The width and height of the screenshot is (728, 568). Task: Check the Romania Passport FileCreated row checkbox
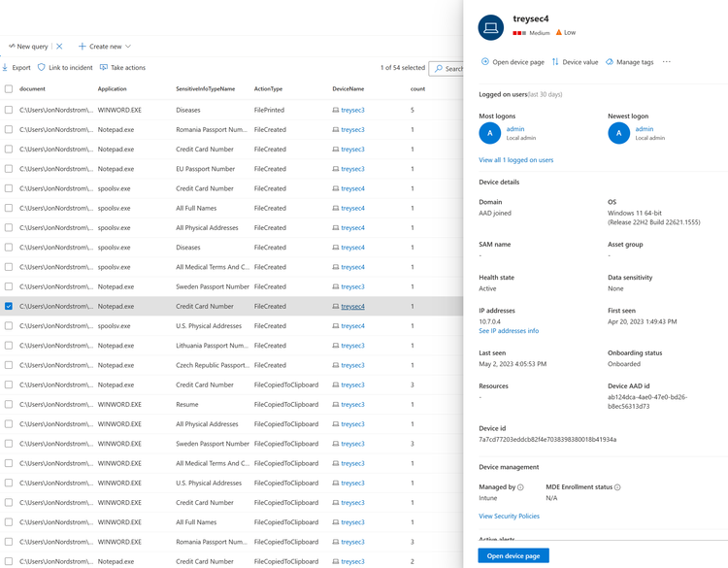tap(9, 129)
